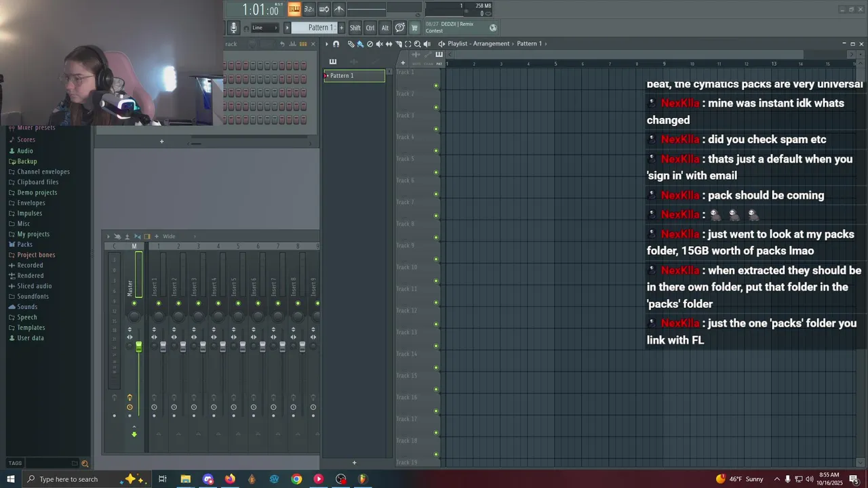This screenshot has height=488, width=868.
Task: Toggle the loop recording button
Action: [x=324, y=9]
